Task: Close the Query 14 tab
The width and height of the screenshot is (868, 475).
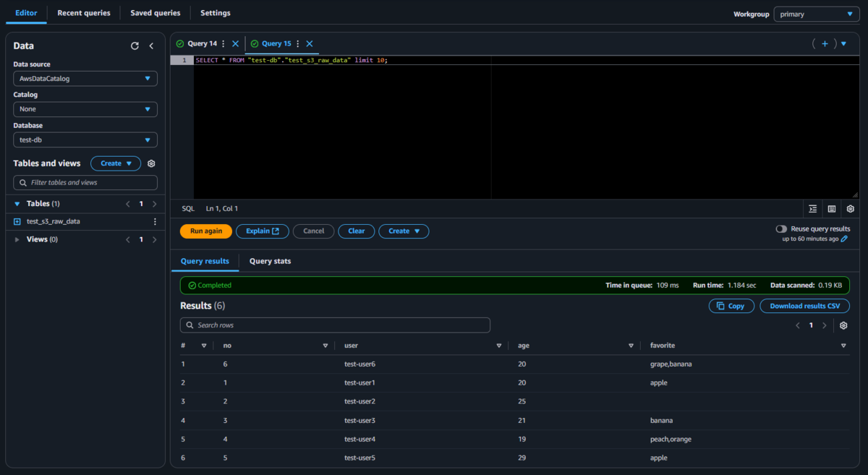Action: (x=235, y=44)
